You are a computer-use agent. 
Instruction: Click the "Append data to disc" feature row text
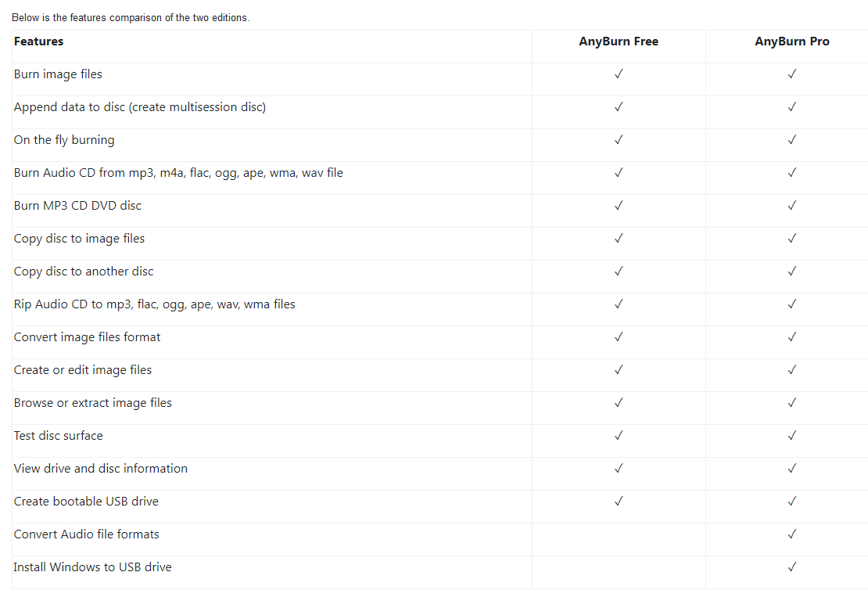coord(140,107)
